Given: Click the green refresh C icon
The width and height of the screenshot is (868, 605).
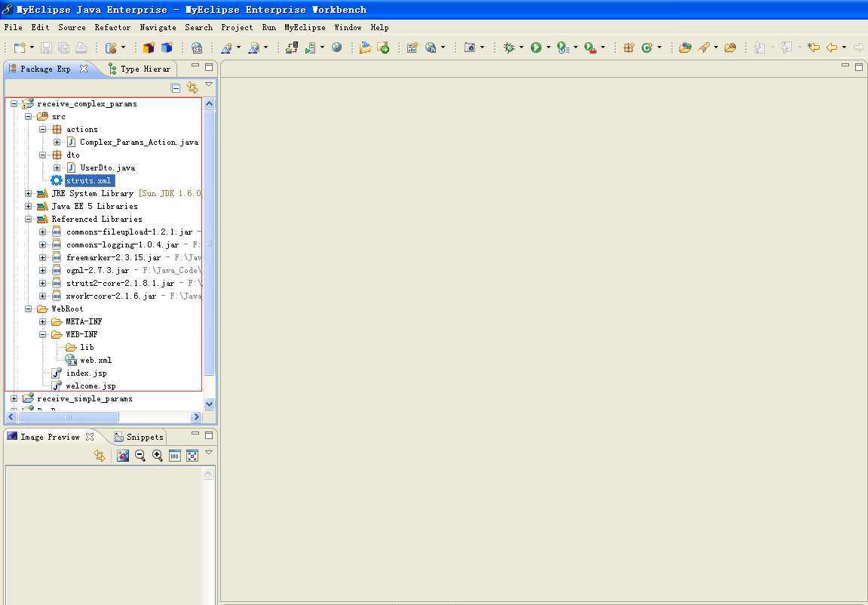Looking at the screenshot, I should (x=646, y=48).
